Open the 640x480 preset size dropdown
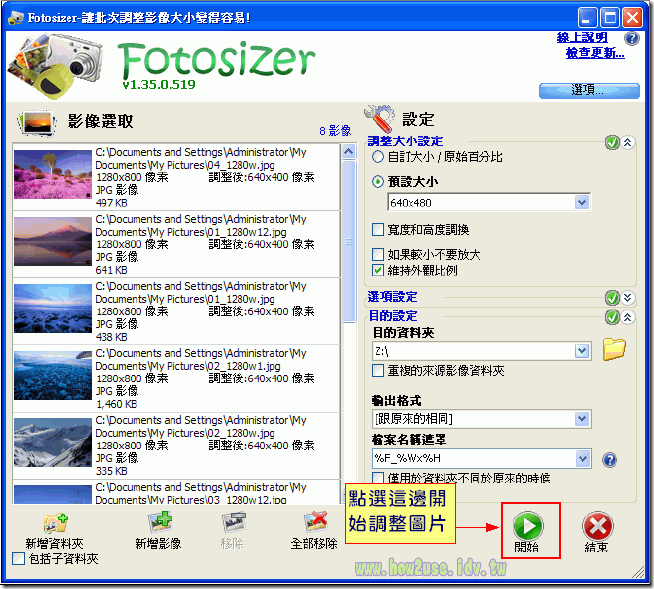Viewport: 654px width, 589px height. point(582,203)
